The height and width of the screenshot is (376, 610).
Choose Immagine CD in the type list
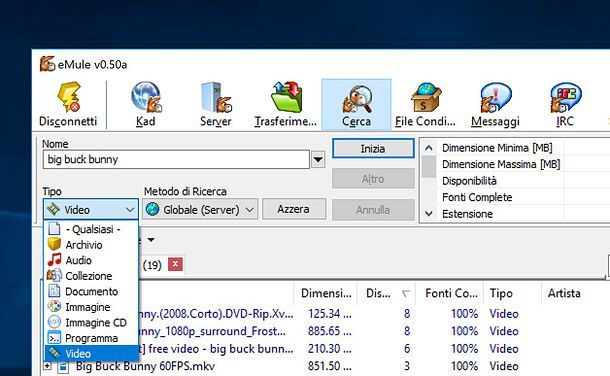[x=91, y=322]
